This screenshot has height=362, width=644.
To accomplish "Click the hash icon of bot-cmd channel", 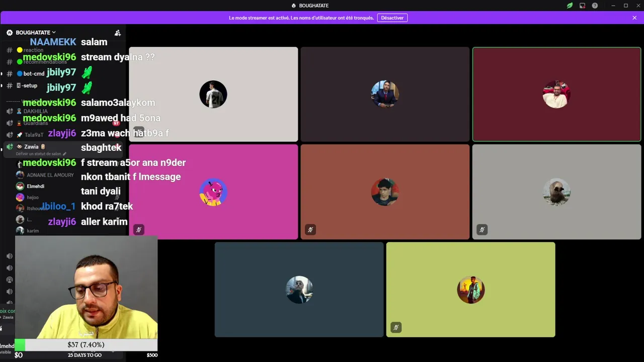I will pyautogui.click(x=10, y=73).
